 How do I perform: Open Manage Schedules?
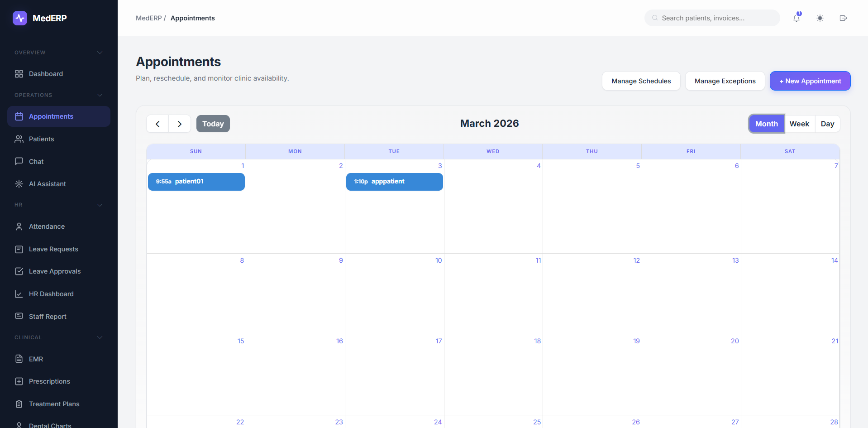(641, 81)
